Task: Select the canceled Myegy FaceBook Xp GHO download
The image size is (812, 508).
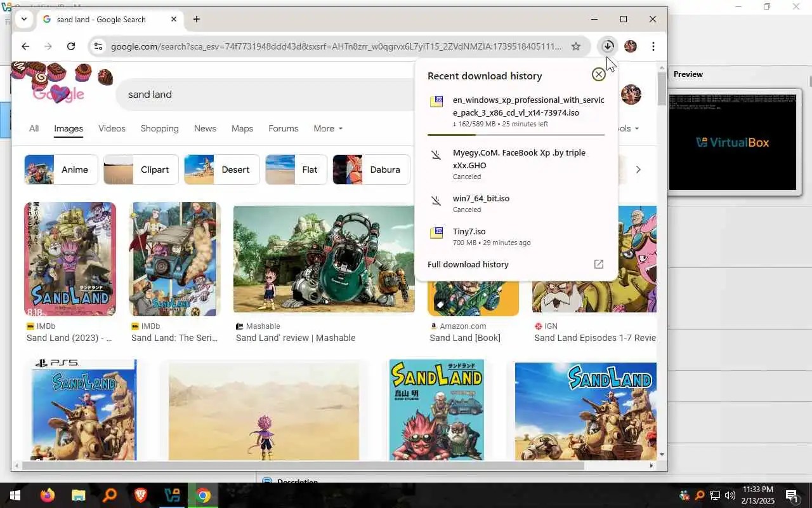Action: point(516,164)
